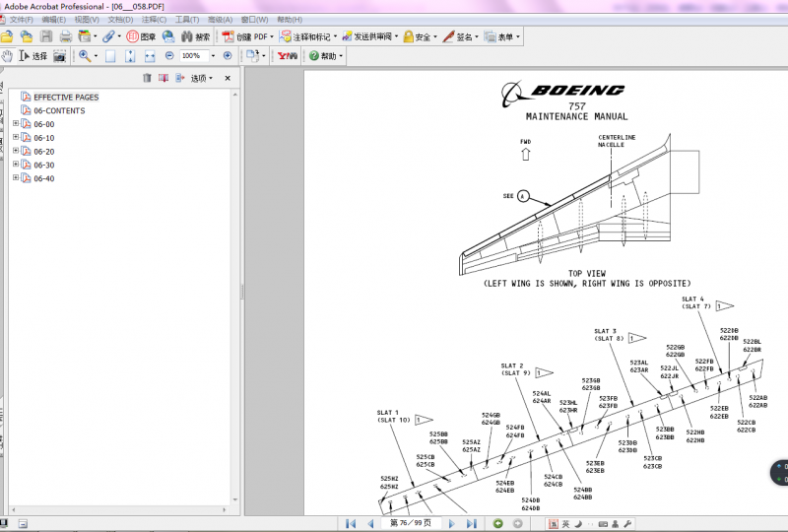Image resolution: width=788 pixels, height=532 pixels.
Task: Click the zoom in plus button
Action: (228, 55)
